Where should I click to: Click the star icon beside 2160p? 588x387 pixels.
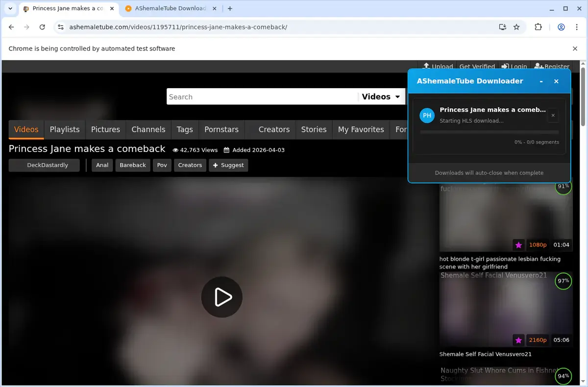(x=519, y=340)
